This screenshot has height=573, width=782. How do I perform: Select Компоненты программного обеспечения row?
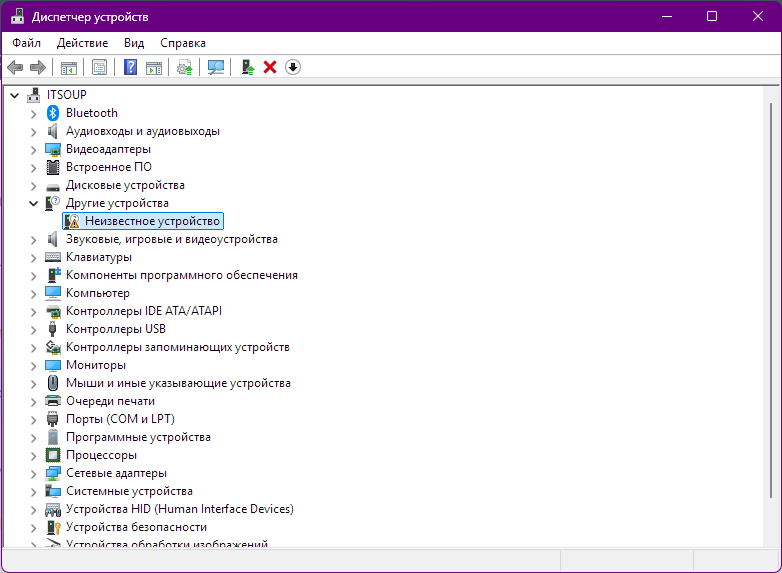182,275
